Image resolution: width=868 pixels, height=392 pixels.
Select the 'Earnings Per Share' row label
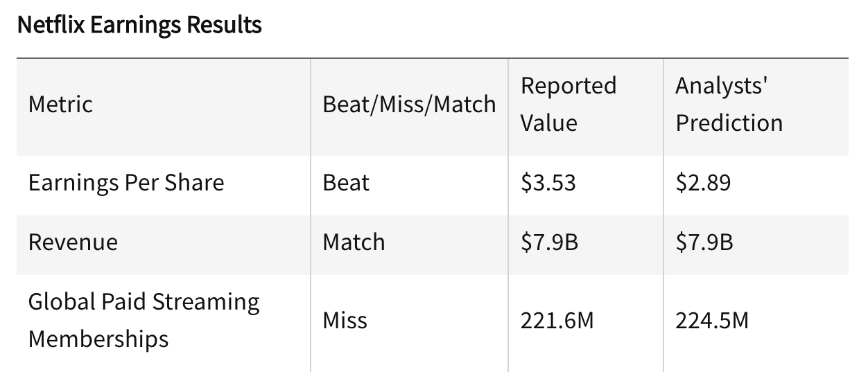[126, 183]
